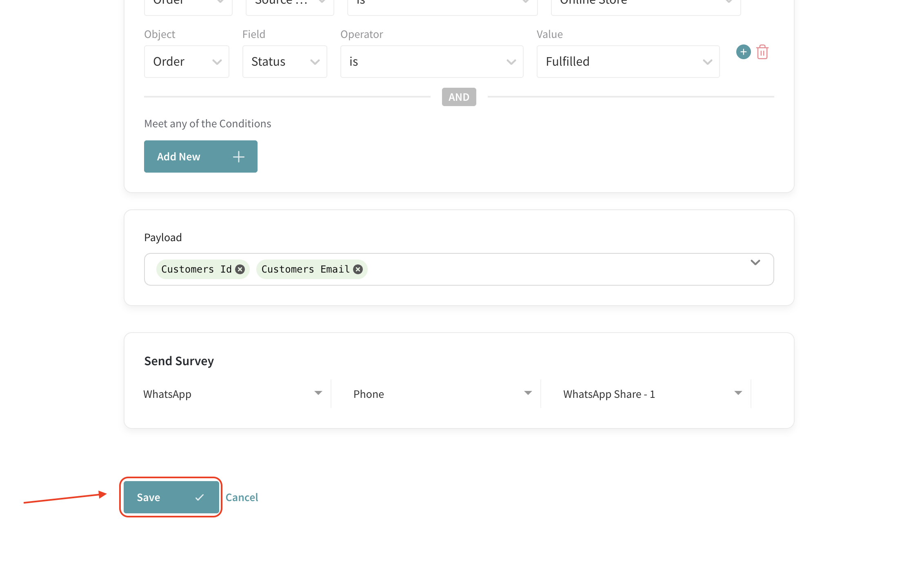Remove the Customers Id payload chip
Viewport: 924px width, 577px height.
click(240, 269)
